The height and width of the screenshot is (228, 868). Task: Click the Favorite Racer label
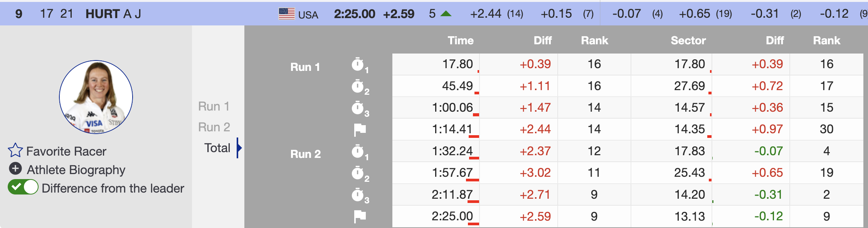pos(66,151)
